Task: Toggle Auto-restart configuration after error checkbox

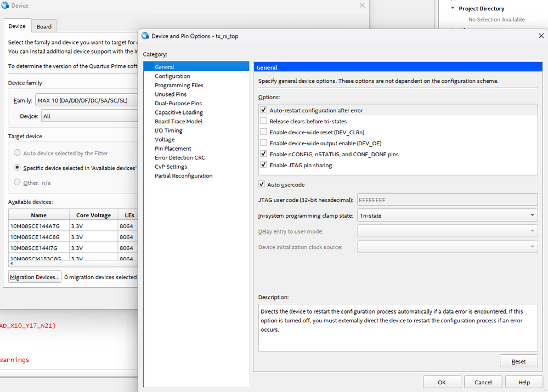Action: click(x=264, y=110)
